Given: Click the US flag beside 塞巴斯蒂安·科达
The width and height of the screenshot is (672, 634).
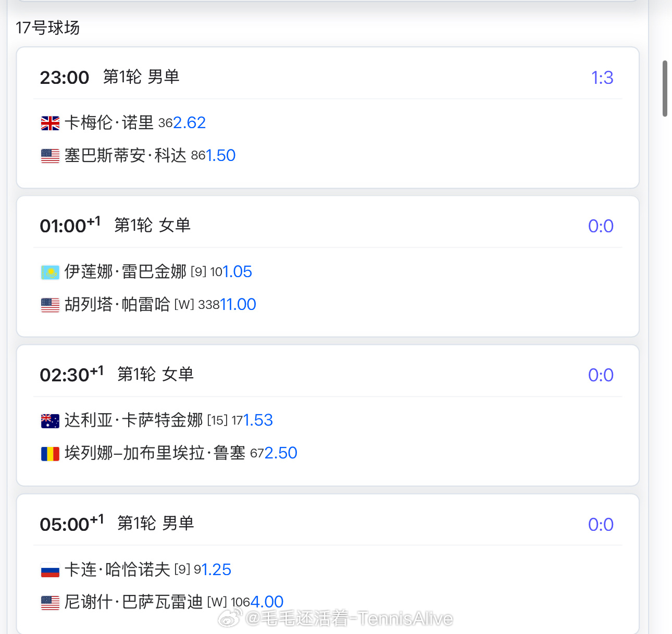Looking at the screenshot, I should pos(50,156).
